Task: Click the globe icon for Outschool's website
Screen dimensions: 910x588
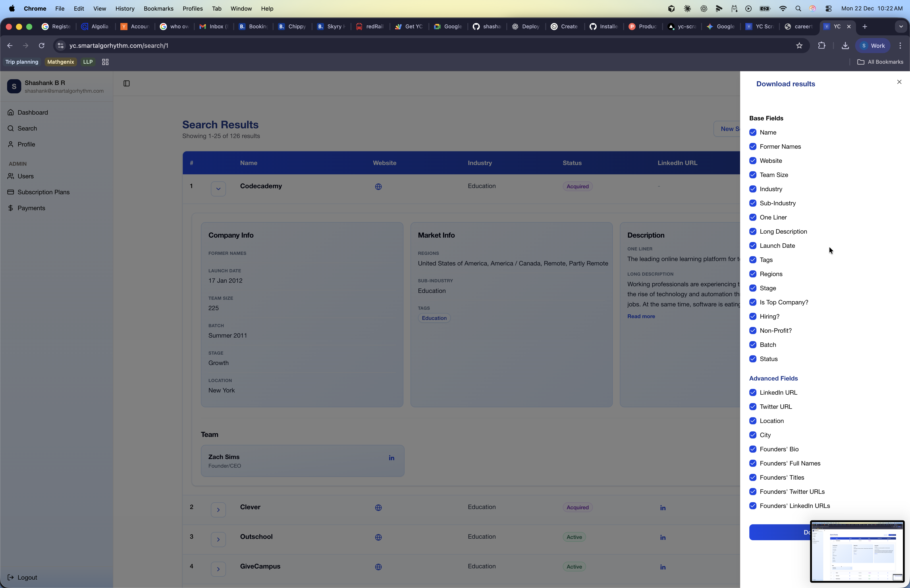Action: pos(378,537)
